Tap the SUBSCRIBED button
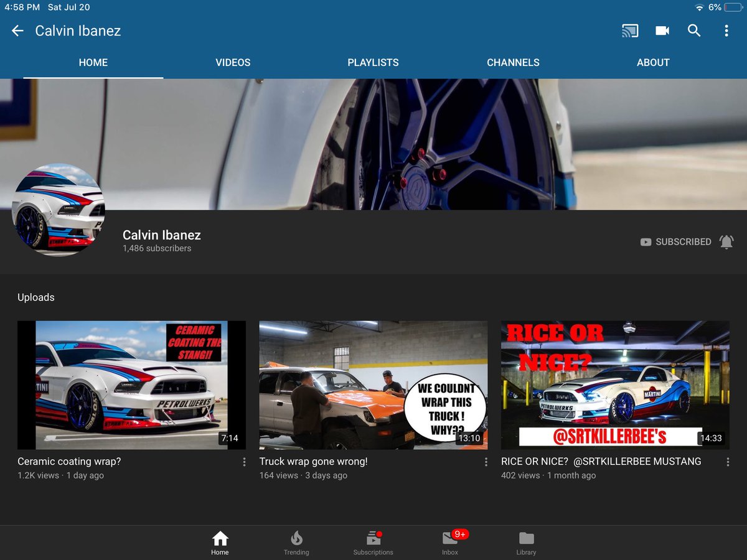747x560 pixels. [675, 242]
